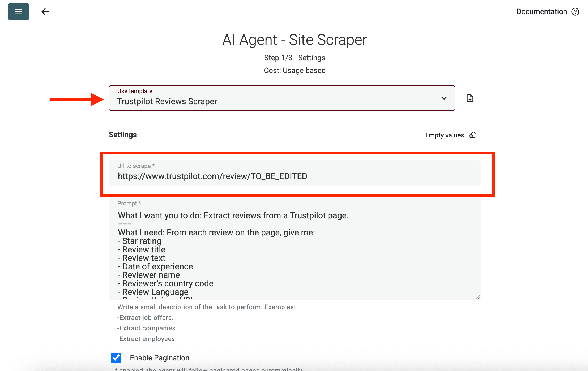Click the Empty values label

coord(444,135)
